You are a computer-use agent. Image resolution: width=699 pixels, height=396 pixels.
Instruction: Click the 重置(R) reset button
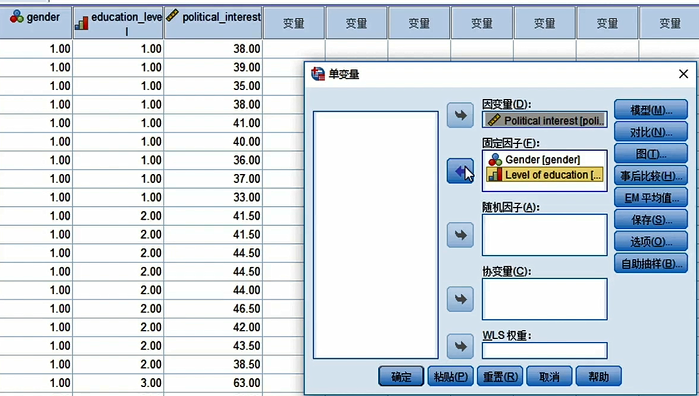click(500, 376)
